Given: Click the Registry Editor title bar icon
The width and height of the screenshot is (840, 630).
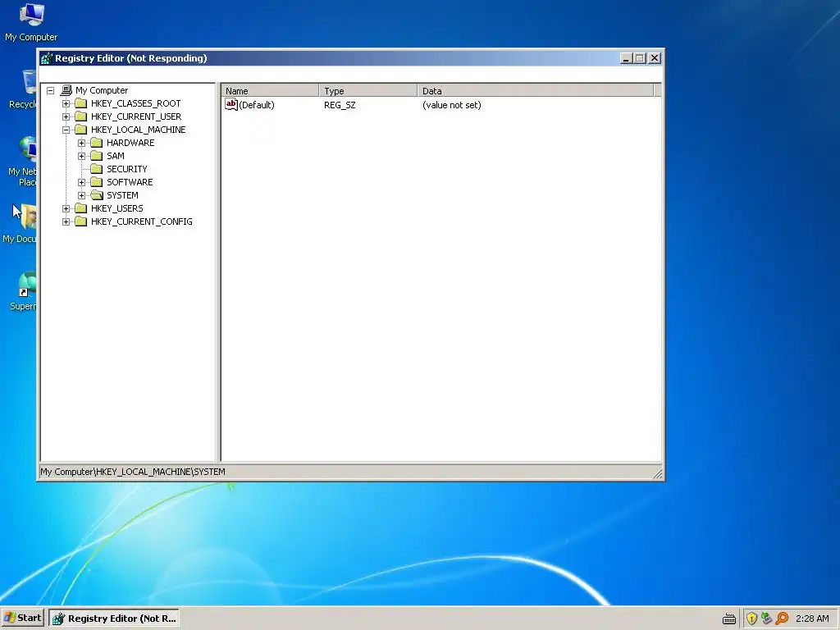Looking at the screenshot, I should point(47,58).
